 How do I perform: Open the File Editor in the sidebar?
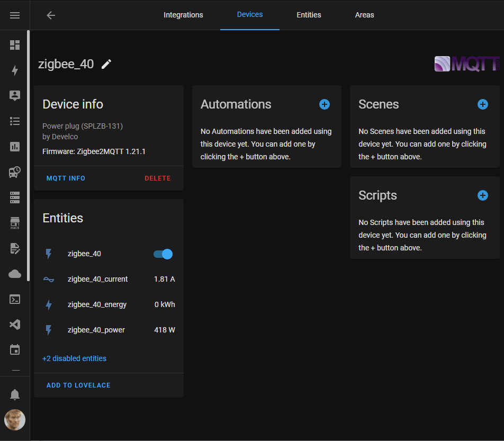[x=15, y=248]
